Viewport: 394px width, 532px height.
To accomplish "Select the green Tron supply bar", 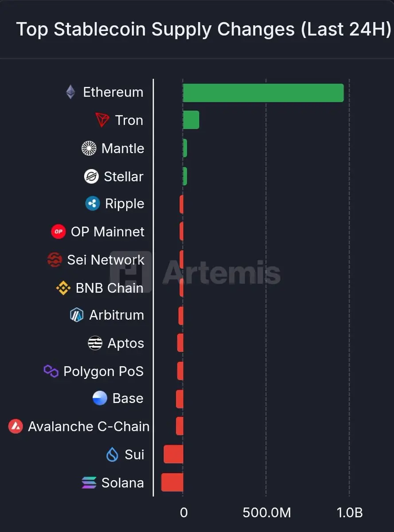I will 191,120.
